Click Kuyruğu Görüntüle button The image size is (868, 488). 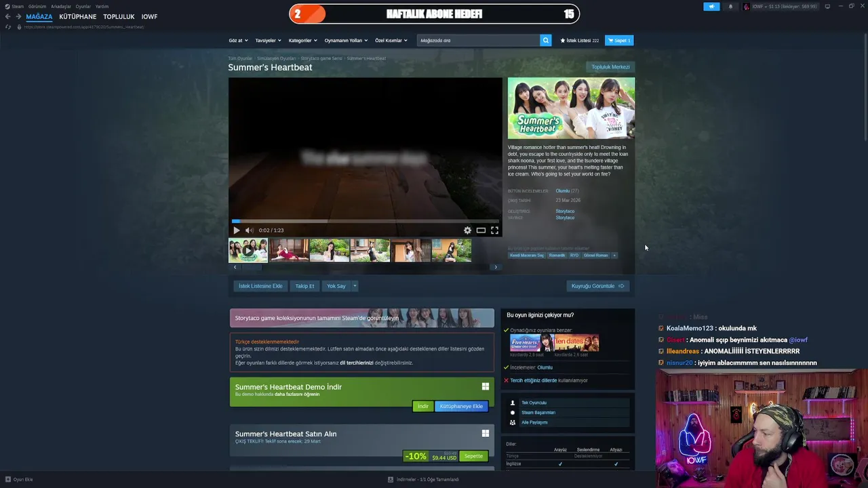[x=597, y=286]
